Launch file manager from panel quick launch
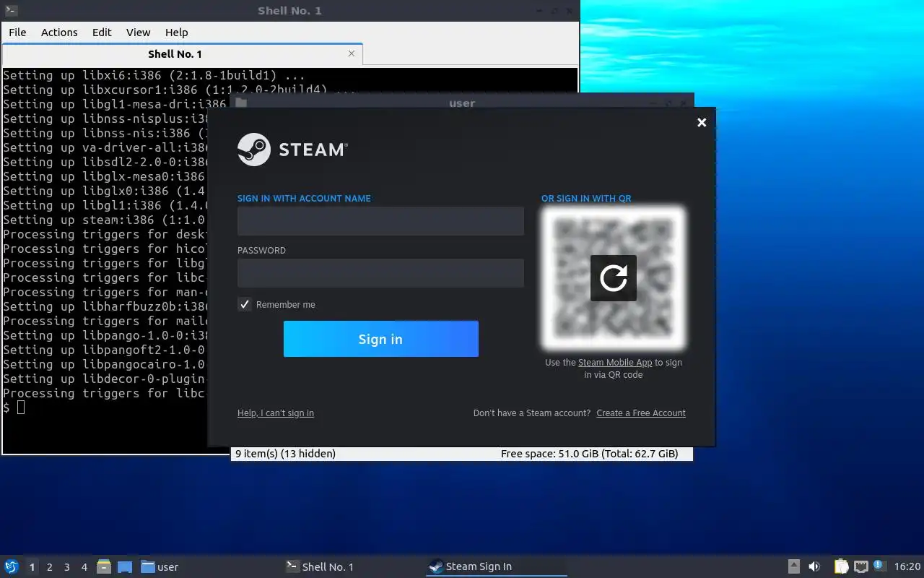Screen dimensions: 924x578 104,566
